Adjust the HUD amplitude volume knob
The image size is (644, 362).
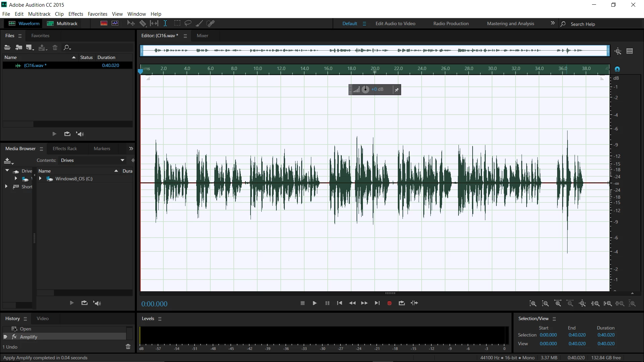(x=366, y=89)
